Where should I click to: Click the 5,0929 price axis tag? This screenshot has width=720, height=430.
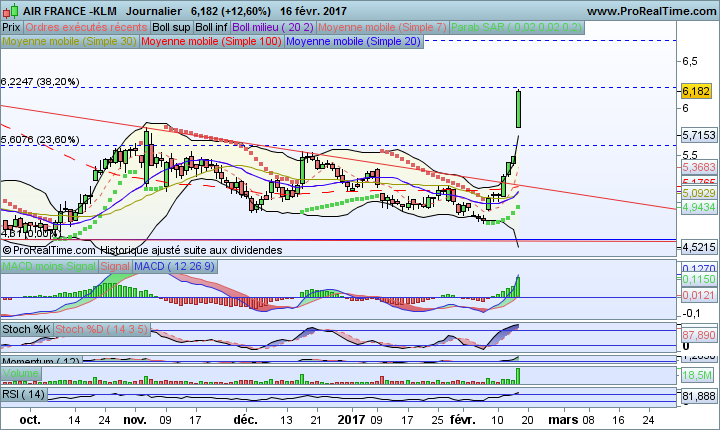699,193
